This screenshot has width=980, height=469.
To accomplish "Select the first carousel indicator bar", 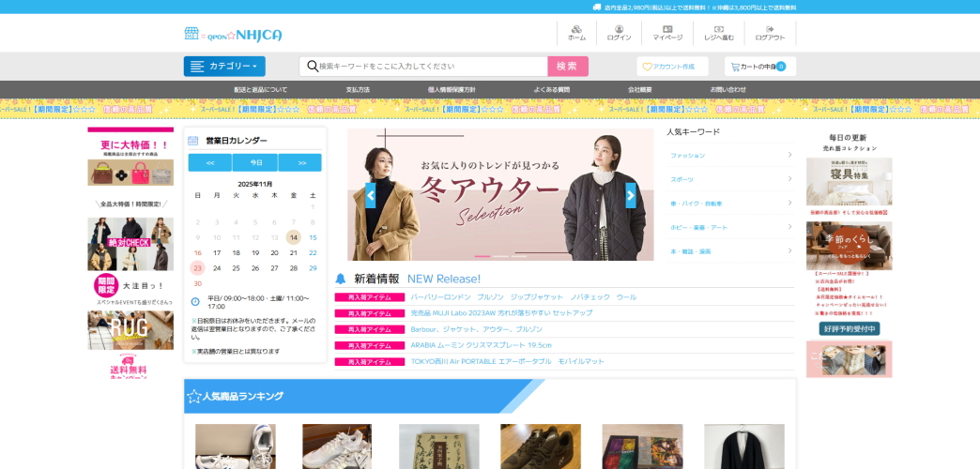I will 482,256.
